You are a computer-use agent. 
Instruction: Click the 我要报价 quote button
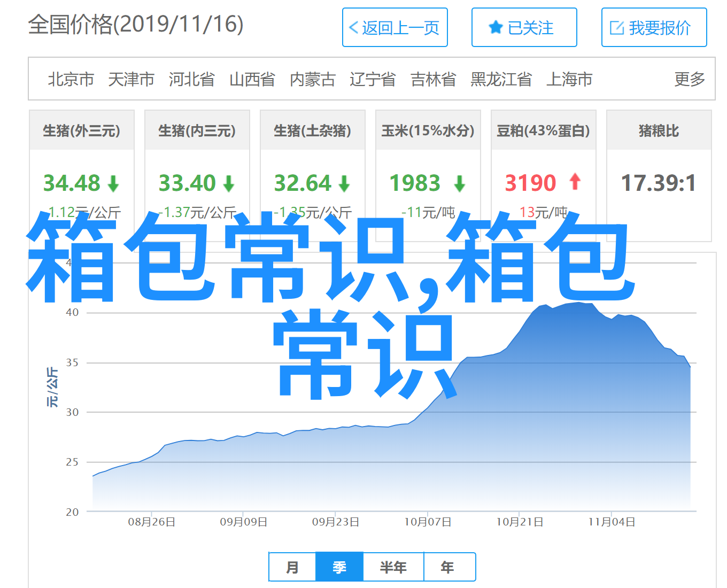[x=654, y=27]
